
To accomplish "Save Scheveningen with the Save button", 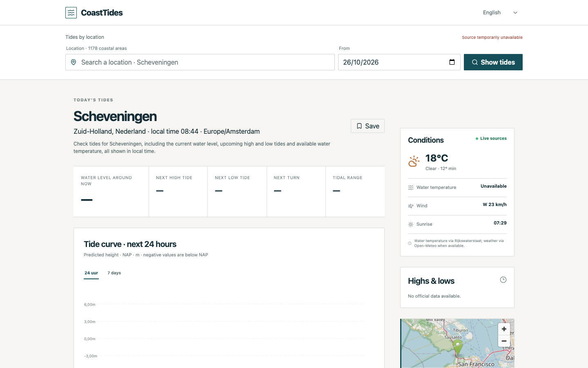I will (x=367, y=126).
